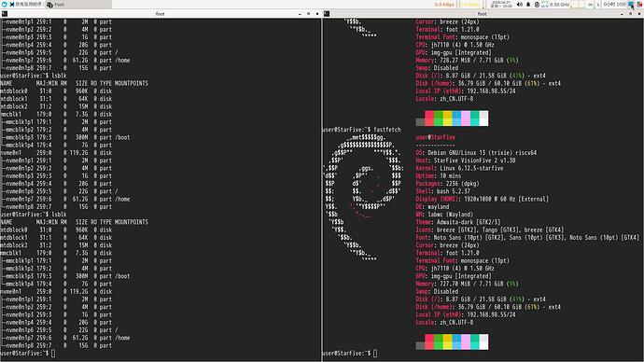Select the foot task in the panel
The height and width of the screenshot is (362, 644).
point(78,5)
